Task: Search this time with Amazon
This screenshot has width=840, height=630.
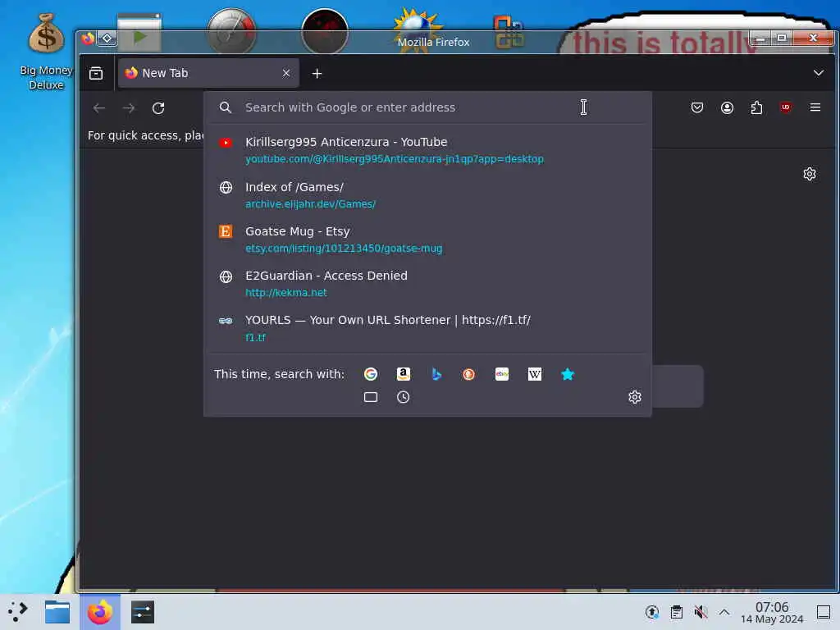Action: 404,374
